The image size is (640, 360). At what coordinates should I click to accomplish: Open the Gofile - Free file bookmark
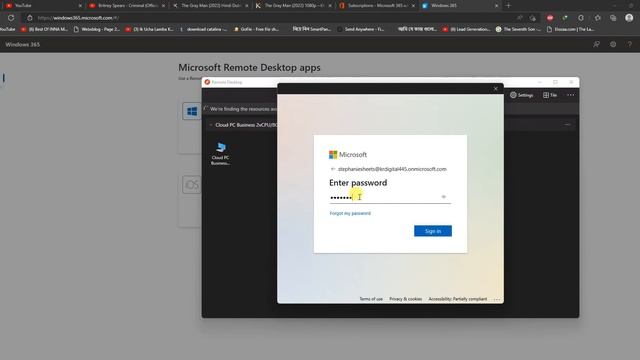coord(256,29)
